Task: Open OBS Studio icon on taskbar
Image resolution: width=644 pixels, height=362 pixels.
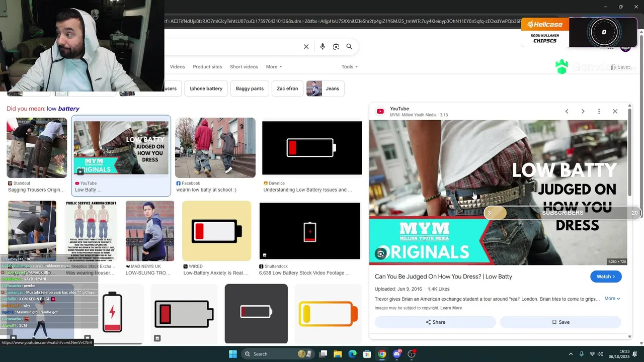Action: [x=412, y=354]
